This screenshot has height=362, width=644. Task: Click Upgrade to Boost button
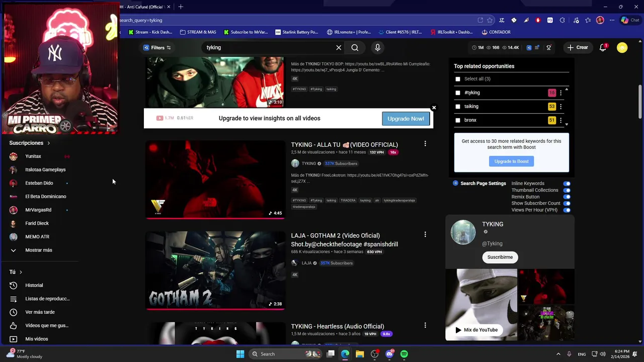[511, 161]
